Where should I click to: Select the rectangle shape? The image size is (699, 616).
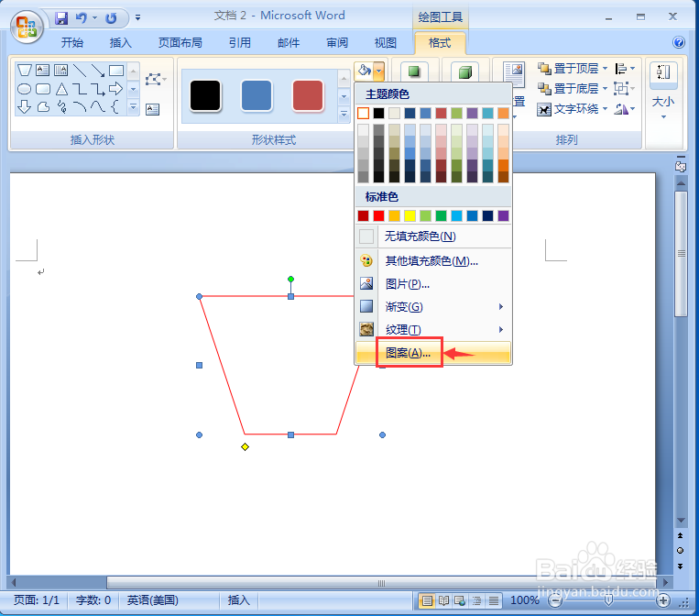116,70
